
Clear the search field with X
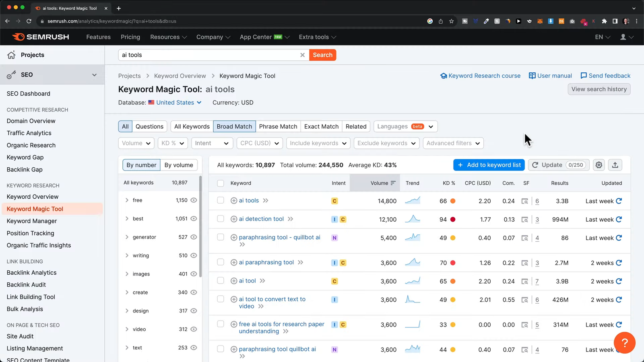coord(302,55)
